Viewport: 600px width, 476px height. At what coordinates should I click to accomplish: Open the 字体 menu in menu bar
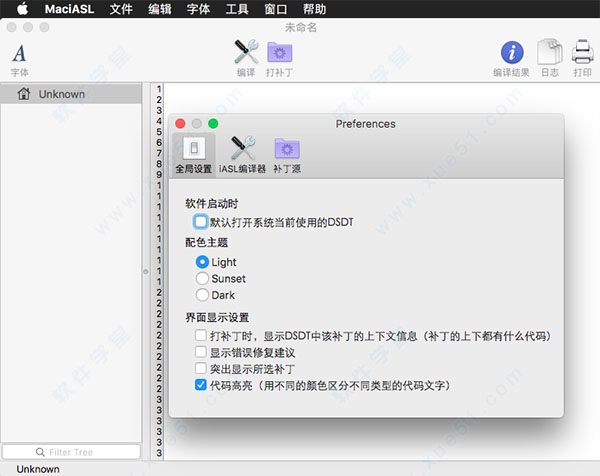click(x=198, y=9)
